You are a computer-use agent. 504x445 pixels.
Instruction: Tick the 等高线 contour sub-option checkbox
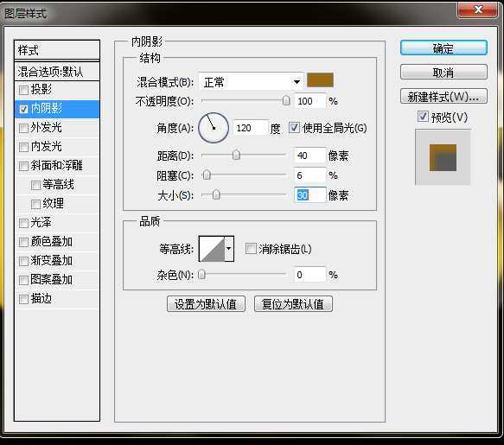tap(35, 185)
